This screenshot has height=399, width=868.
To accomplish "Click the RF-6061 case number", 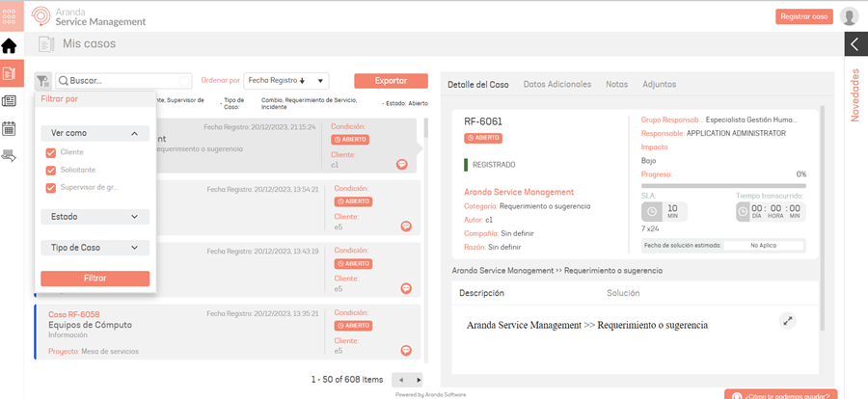I will click(483, 121).
